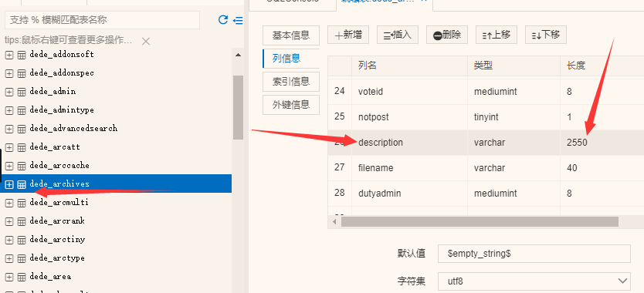Expand the dede_advancedsearch table node
Screen dimensions: 644x293
9,129
